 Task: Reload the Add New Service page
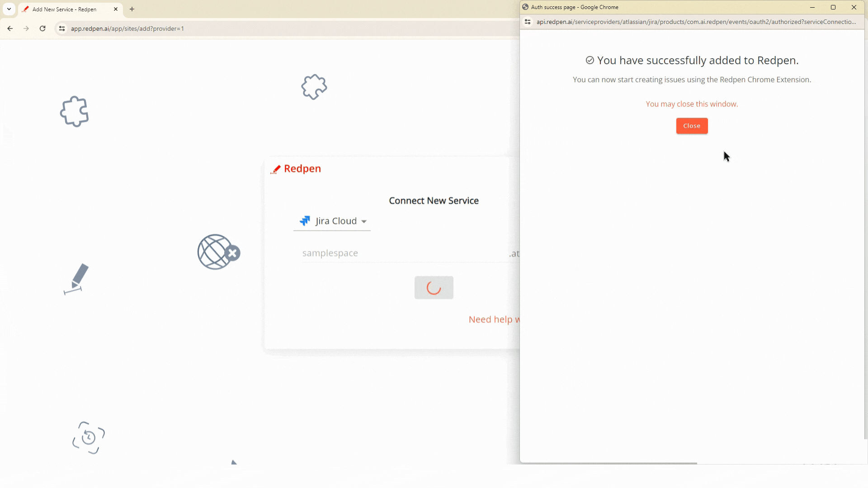(x=42, y=28)
